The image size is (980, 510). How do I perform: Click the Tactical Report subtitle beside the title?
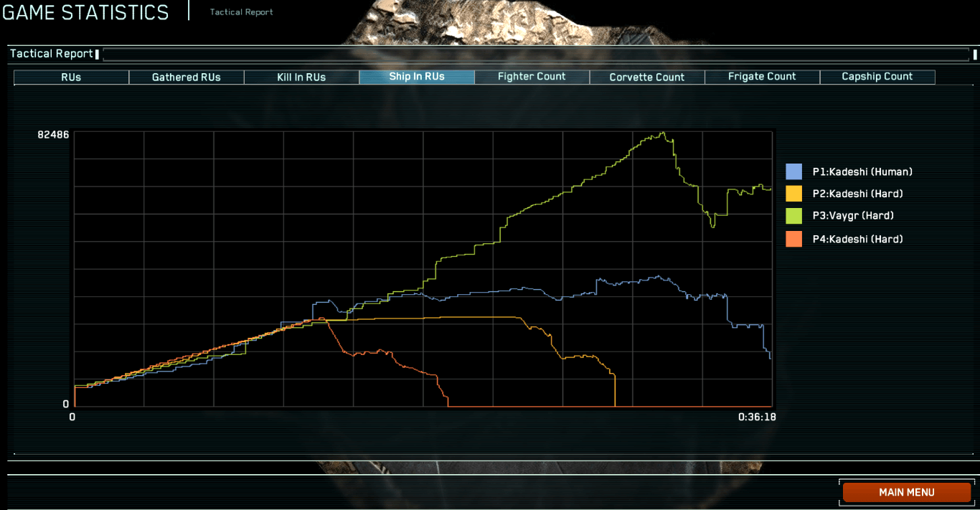(242, 12)
